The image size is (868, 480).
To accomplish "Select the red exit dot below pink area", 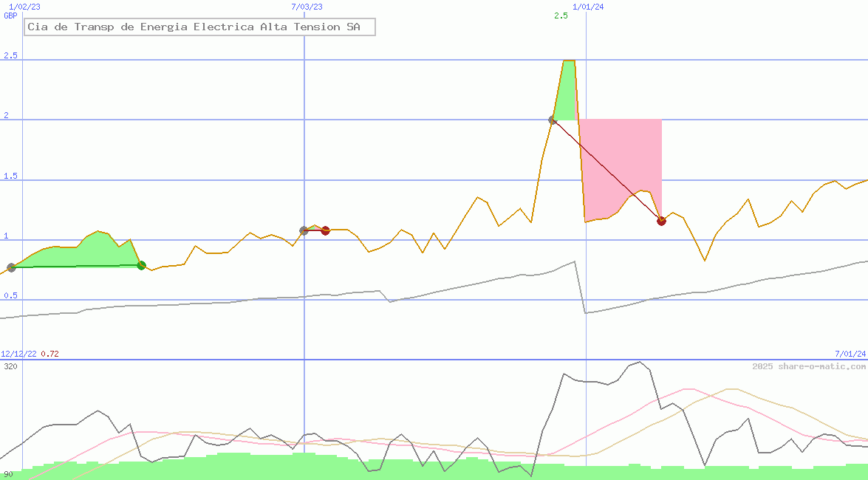I will [661, 221].
